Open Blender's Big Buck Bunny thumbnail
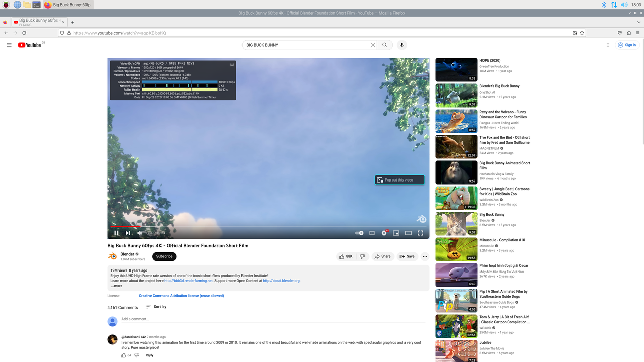Screen dimensions: 644x362 tap(456, 96)
